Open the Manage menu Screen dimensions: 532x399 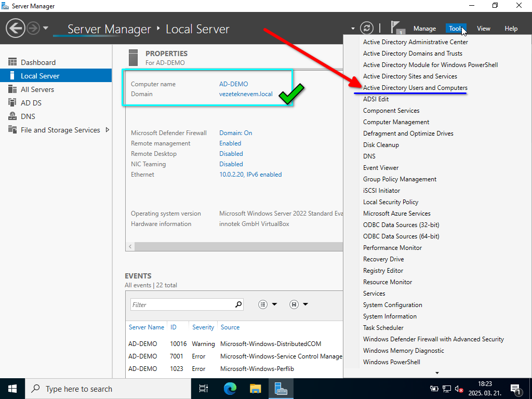pyautogui.click(x=424, y=29)
